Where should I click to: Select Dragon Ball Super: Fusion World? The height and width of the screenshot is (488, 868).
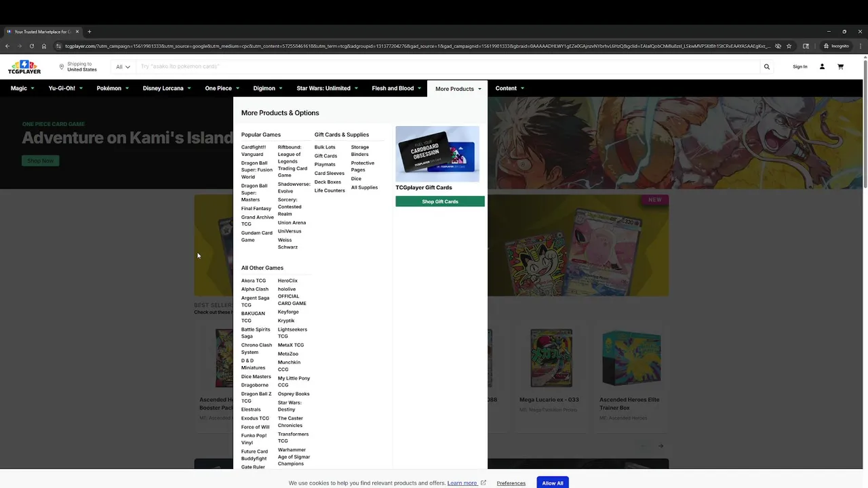pos(257,170)
